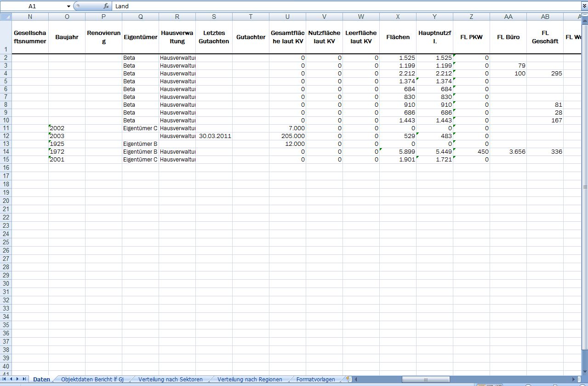Open the Name Box dropdown arrow
588x386 pixels.
pyautogui.click(x=69, y=6)
